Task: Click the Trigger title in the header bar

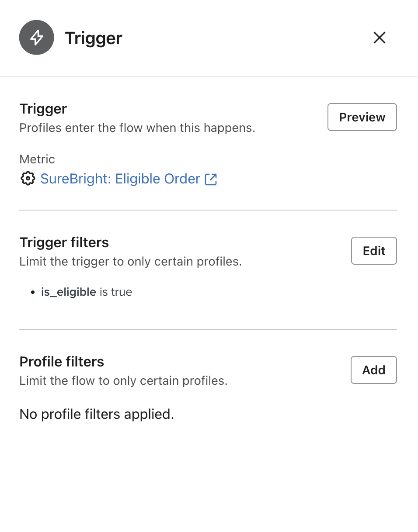Action: [93, 38]
